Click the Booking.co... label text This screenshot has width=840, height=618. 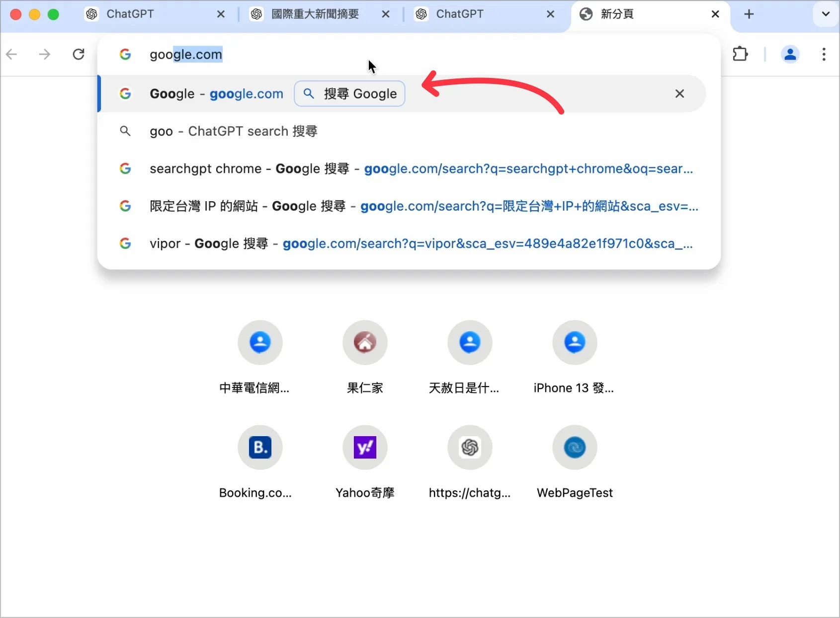click(x=255, y=493)
